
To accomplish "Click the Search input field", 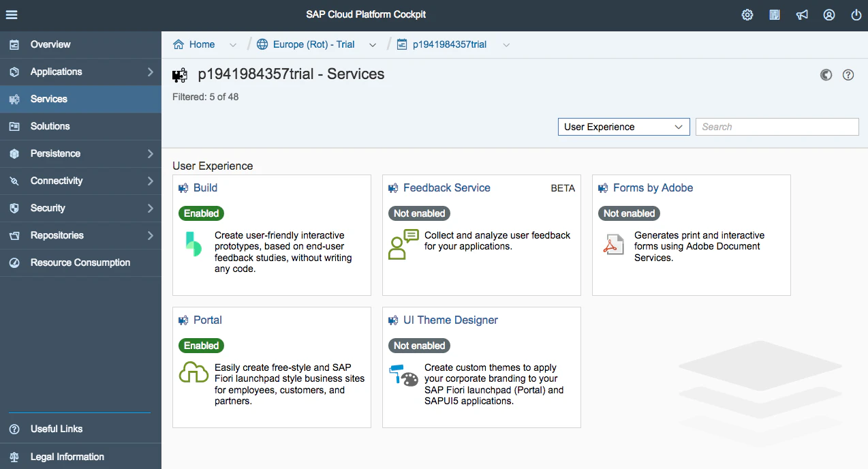I will pyautogui.click(x=777, y=126).
